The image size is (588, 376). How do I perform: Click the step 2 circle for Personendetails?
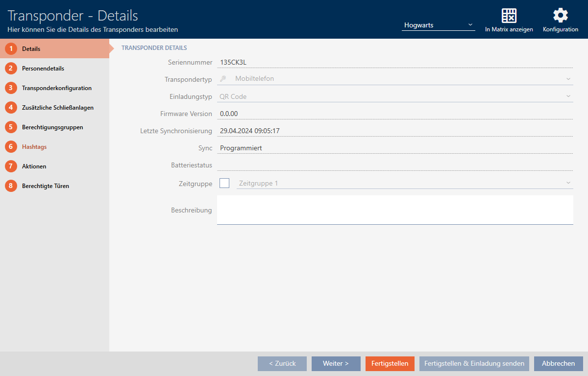pyautogui.click(x=11, y=69)
